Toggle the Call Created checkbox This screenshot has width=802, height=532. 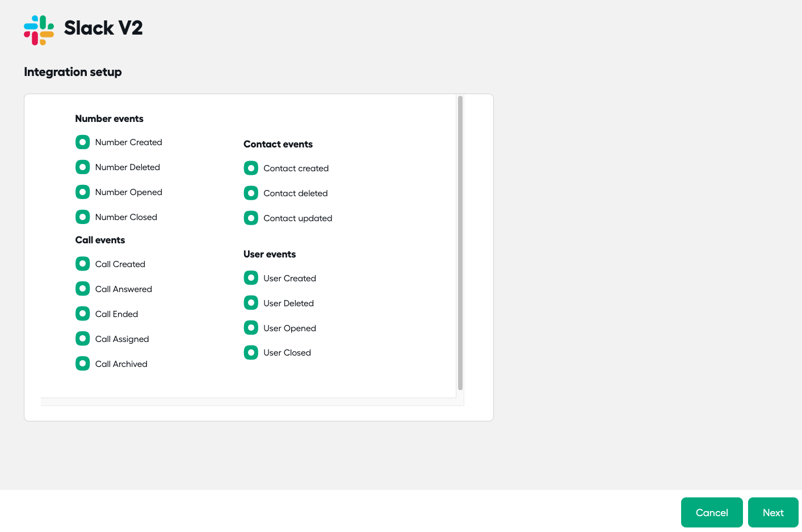point(83,264)
